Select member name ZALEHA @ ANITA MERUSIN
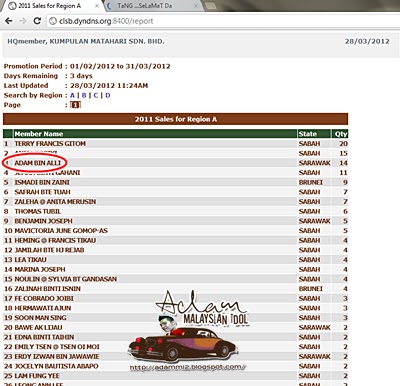The height and width of the screenshot is (386, 400). 55,202
